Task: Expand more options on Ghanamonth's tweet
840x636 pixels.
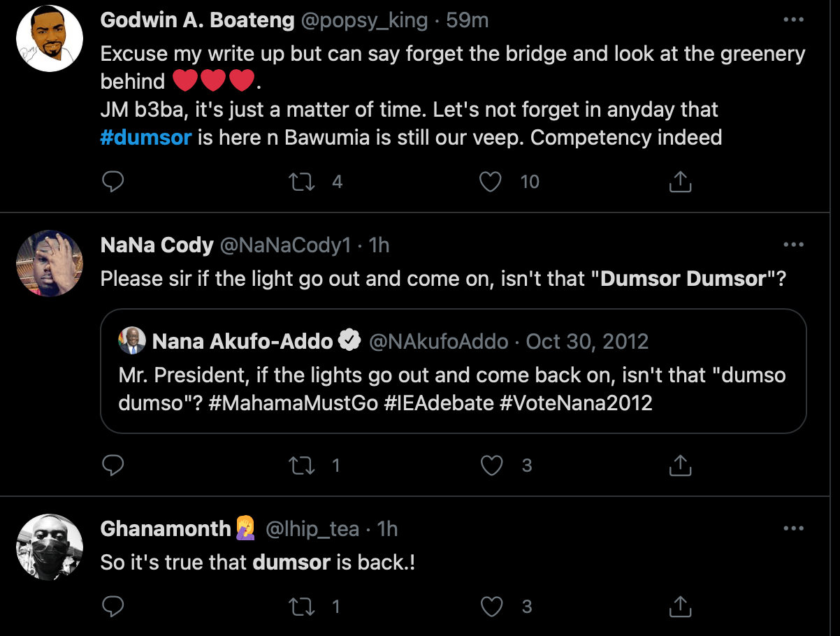Action: (793, 528)
